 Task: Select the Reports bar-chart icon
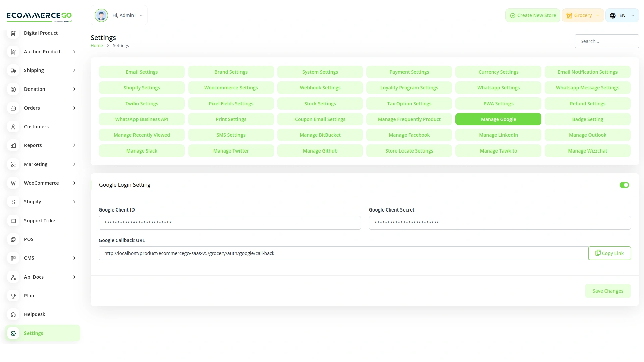pos(13,145)
